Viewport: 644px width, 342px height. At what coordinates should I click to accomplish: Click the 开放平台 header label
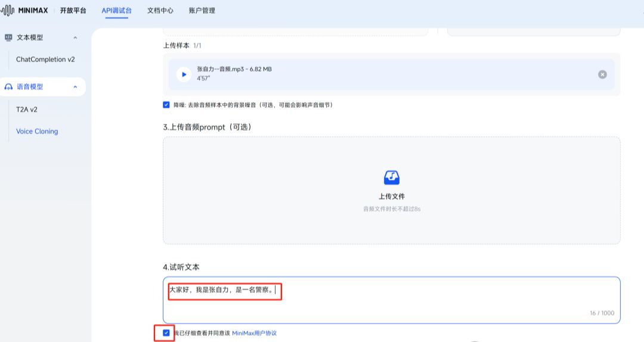click(x=73, y=10)
